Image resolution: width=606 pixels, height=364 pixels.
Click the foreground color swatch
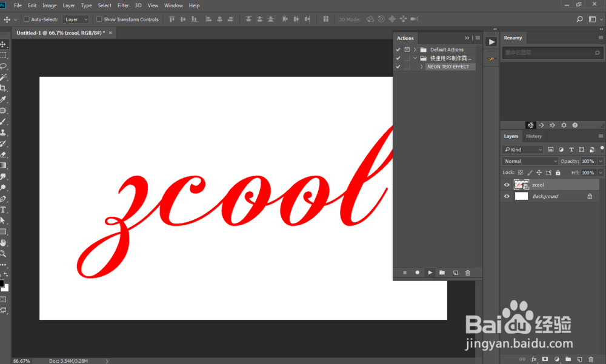[x=2, y=283]
